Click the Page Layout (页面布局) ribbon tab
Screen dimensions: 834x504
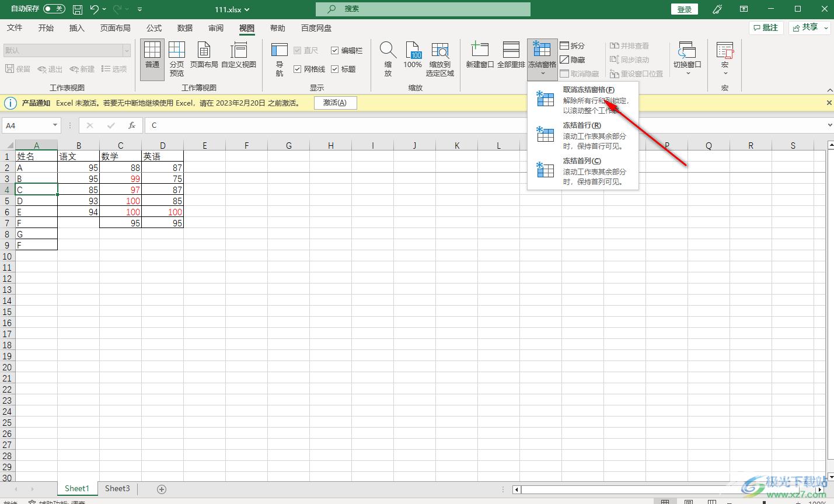[116, 28]
